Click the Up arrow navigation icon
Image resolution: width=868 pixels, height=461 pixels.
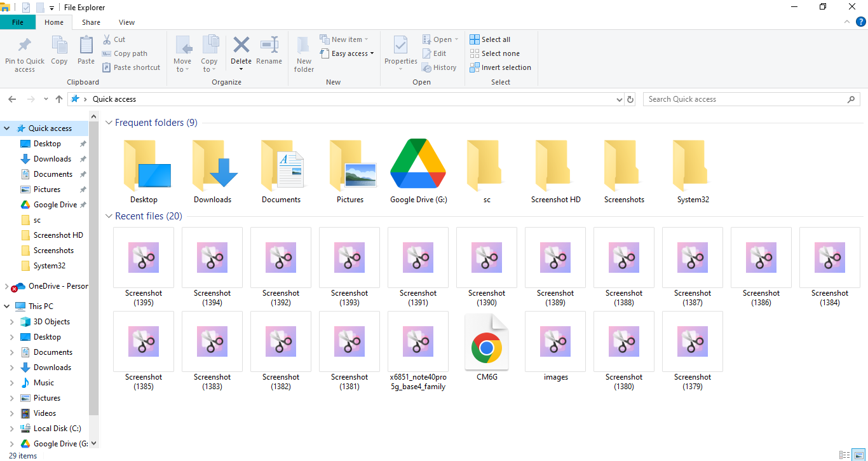[59, 99]
